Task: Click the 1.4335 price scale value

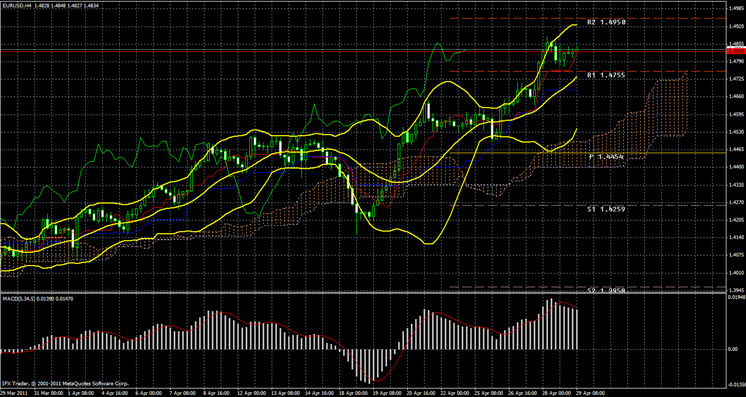Action: click(x=736, y=185)
